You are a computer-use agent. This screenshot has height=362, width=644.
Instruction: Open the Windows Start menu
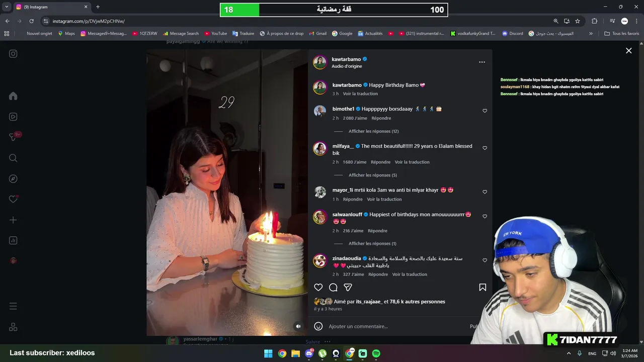(x=268, y=353)
